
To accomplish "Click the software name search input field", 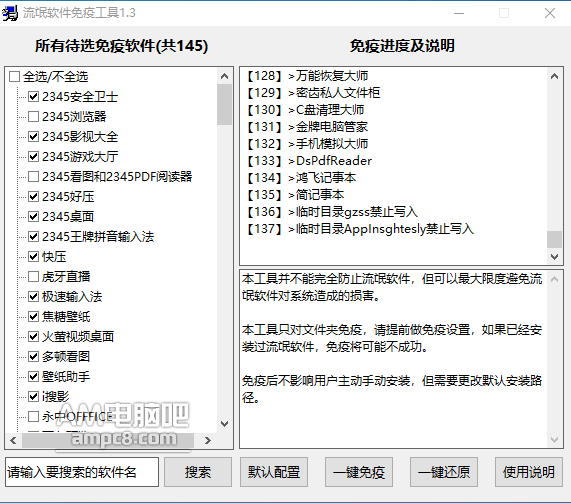I will point(82,472).
